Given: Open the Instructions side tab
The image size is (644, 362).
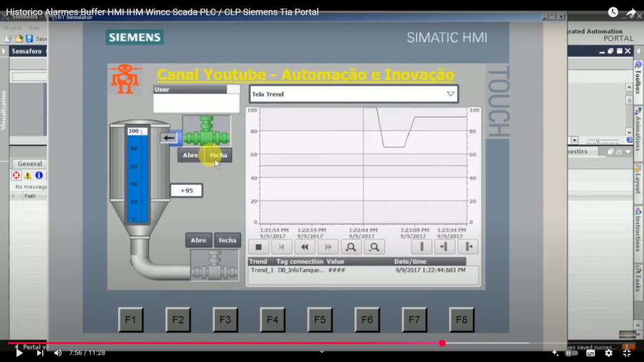Looking at the screenshot, I should 638,229.
